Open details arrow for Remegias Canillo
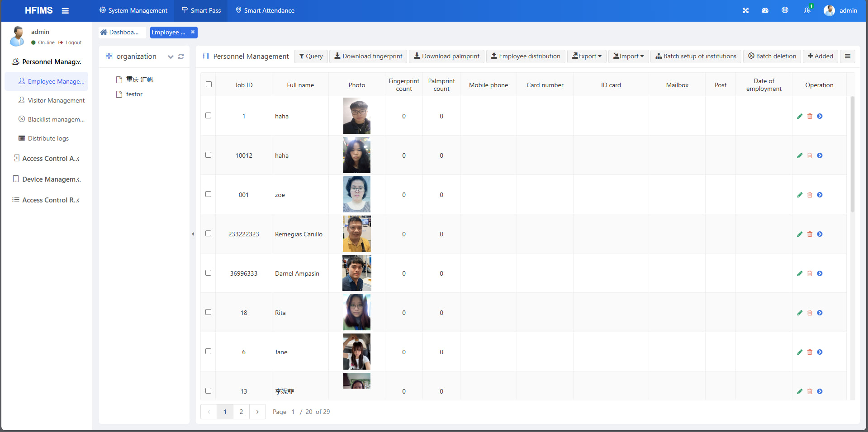 [820, 234]
